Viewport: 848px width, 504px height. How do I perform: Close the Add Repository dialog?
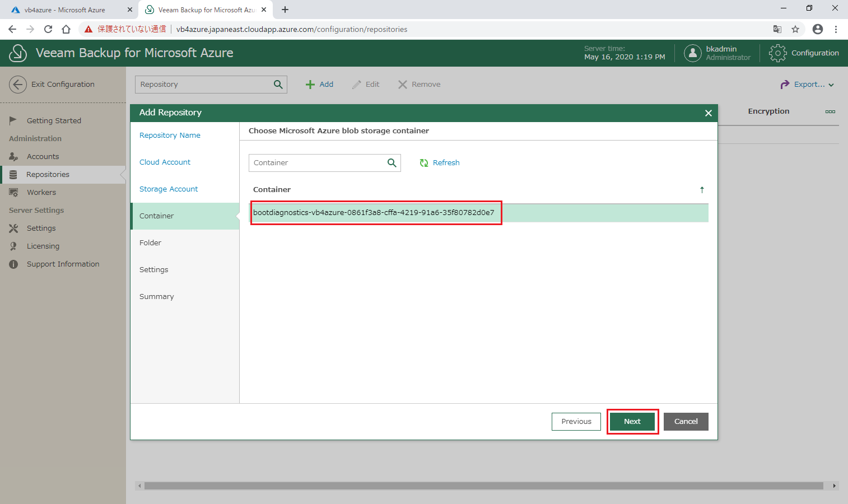[709, 113]
